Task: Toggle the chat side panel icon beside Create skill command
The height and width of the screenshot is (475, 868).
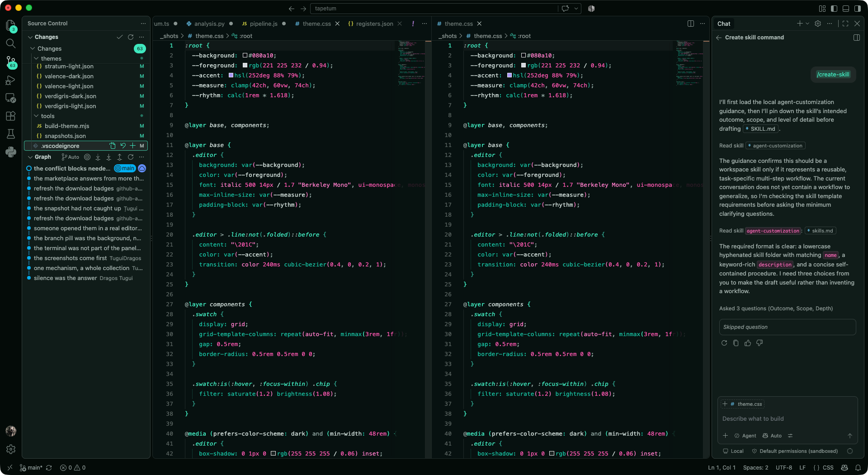Action: (857, 38)
